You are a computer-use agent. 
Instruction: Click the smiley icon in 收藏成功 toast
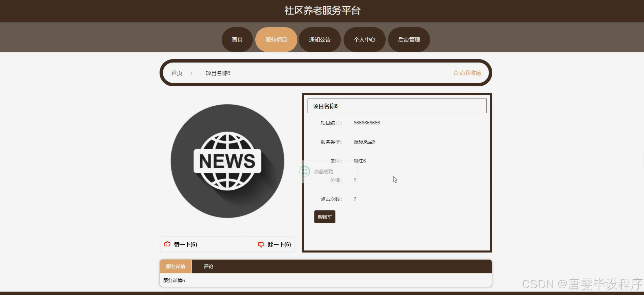pos(305,171)
